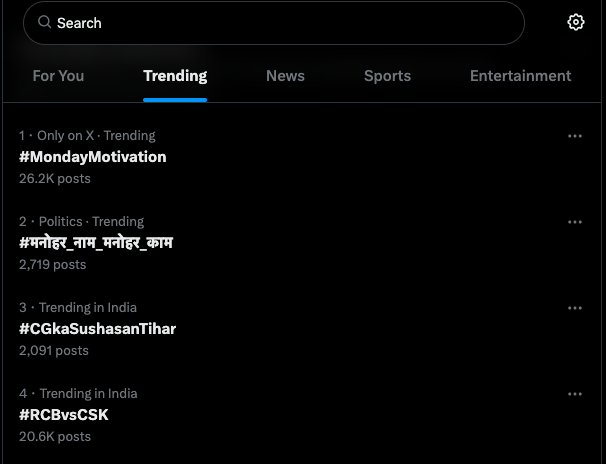The image size is (606, 464).
Task: Open the Hindi Manohar hashtag trend
Action: pyautogui.click(x=96, y=243)
